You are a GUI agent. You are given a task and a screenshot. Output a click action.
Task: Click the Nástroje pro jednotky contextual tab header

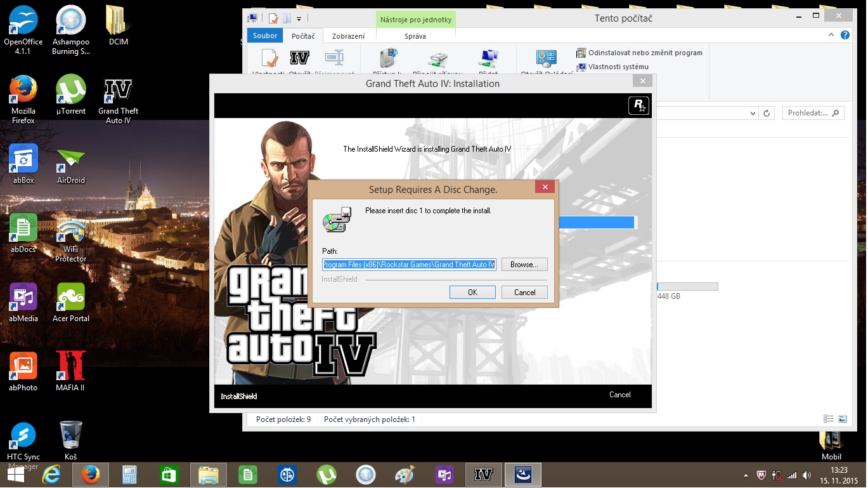416,20
